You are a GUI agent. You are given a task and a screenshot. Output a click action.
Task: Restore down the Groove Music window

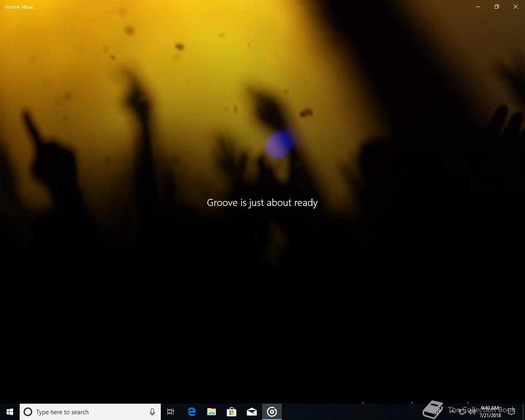(497, 7)
